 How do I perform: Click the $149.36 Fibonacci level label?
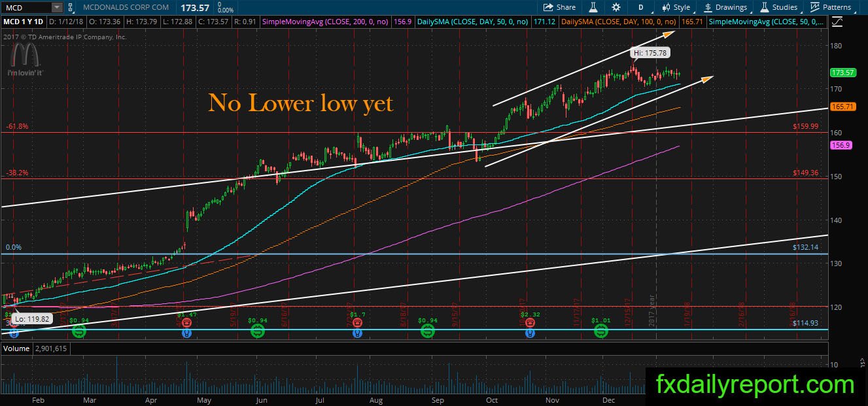(x=805, y=173)
